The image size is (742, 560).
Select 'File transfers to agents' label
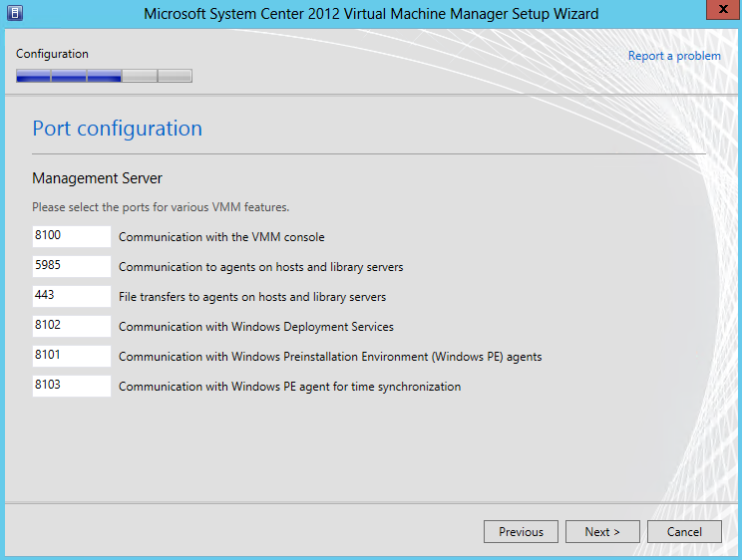(252, 297)
